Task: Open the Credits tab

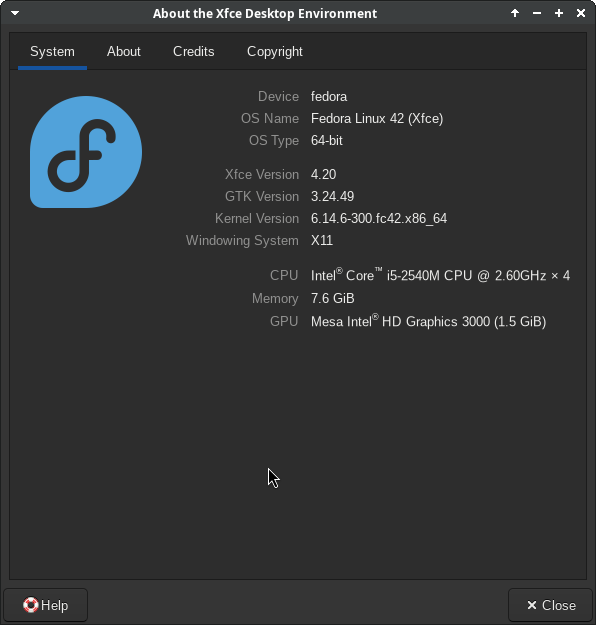Action: [194, 52]
